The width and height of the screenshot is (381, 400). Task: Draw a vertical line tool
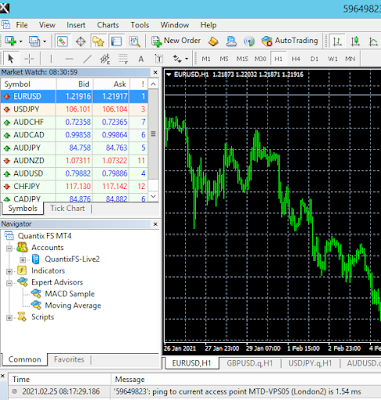[x=51, y=59]
